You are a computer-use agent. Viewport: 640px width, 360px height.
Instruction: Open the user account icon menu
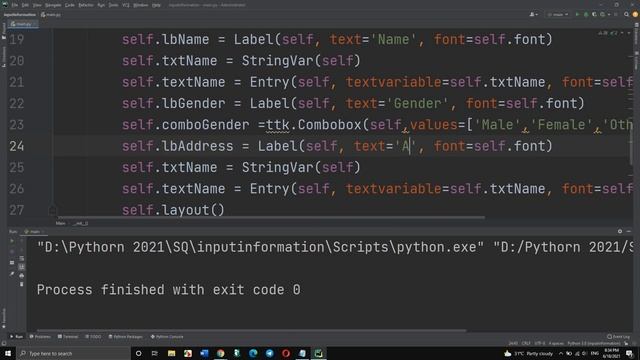coord(533,14)
